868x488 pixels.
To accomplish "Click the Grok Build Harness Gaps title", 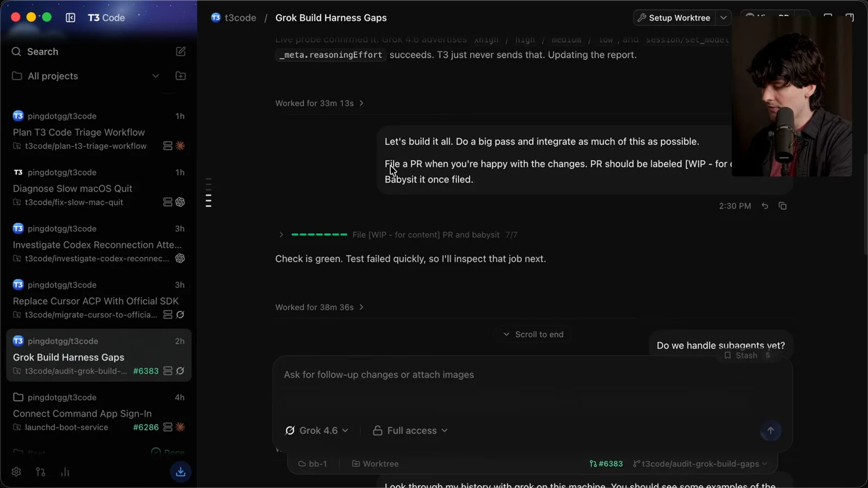I will (x=331, y=18).
